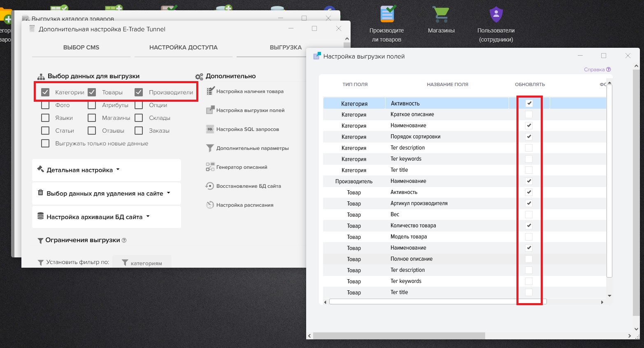
Task: Uncheck the Категории checkbox
Action: [45, 92]
